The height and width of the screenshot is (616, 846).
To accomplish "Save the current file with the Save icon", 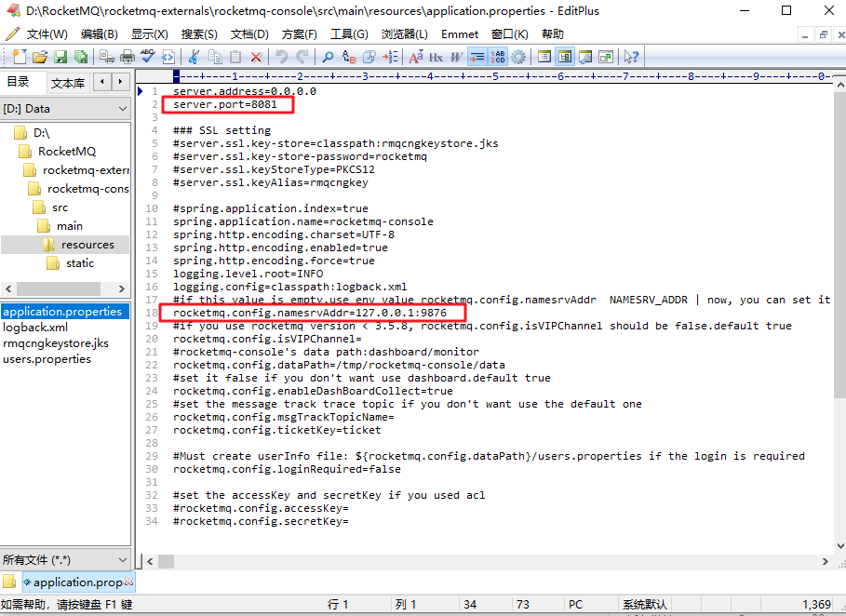I will click(60, 57).
